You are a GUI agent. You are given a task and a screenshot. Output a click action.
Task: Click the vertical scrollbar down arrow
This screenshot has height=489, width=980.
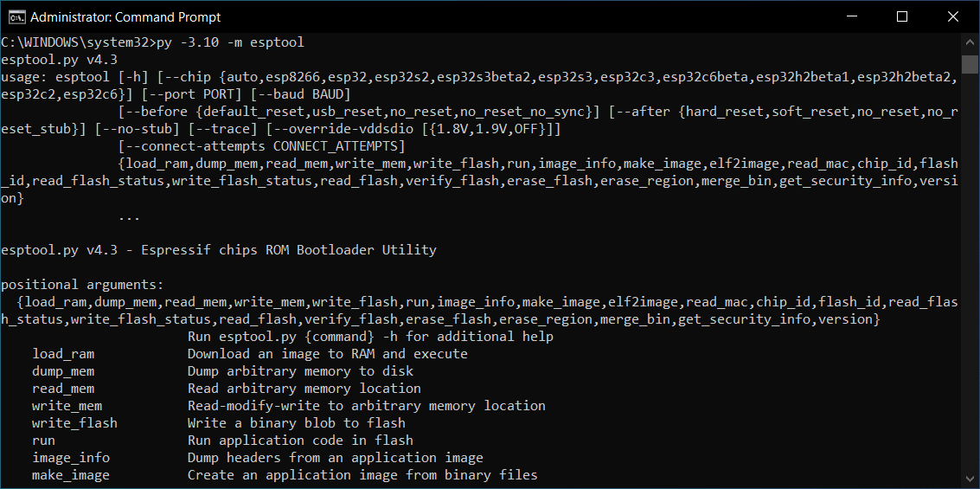[x=970, y=479]
